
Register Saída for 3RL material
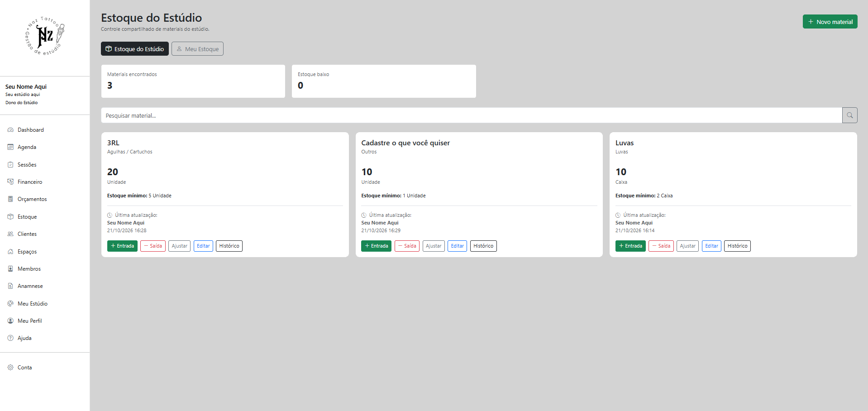pyautogui.click(x=153, y=246)
